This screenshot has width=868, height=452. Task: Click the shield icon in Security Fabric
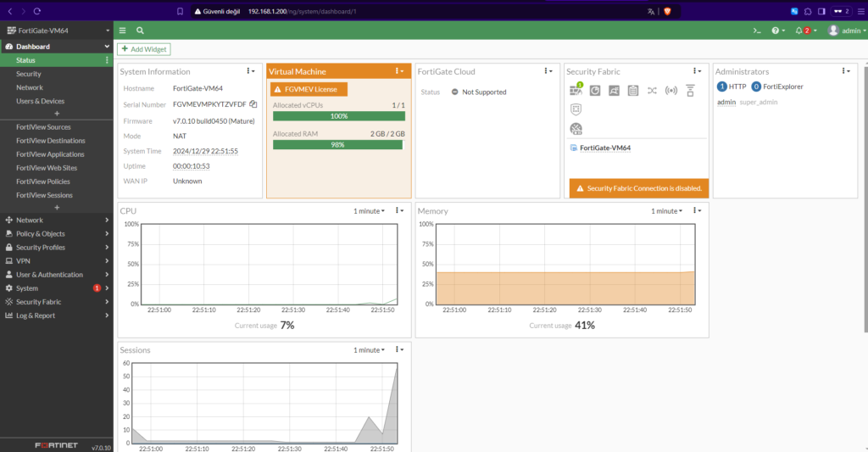[576, 109]
